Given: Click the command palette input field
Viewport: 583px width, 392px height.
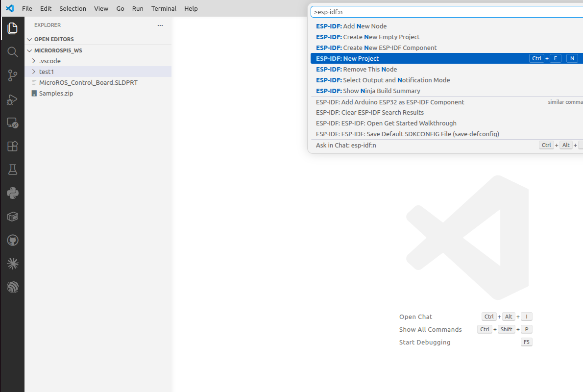Looking at the screenshot, I should (446, 12).
